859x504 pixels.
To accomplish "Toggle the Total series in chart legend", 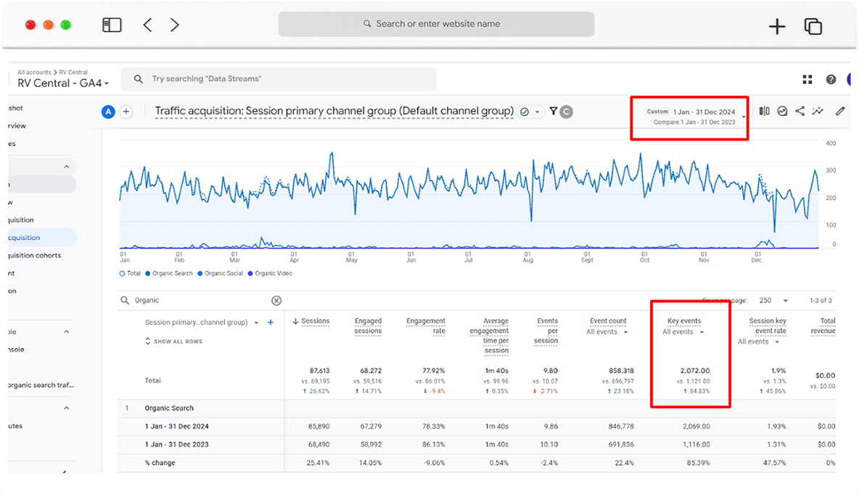I will pyautogui.click(x=130, y=273).
